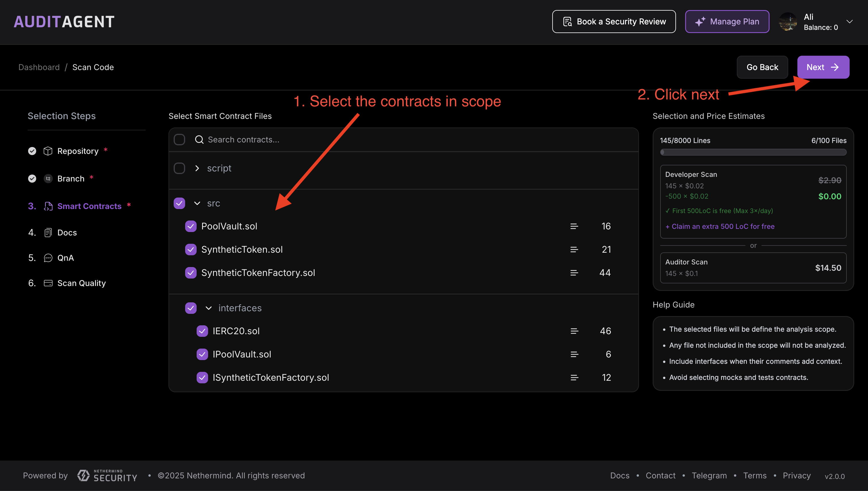The height and width of the screenshot is (491, 868).
Task: Open the account dropdown next to Ali
Action: coord(850,22)
